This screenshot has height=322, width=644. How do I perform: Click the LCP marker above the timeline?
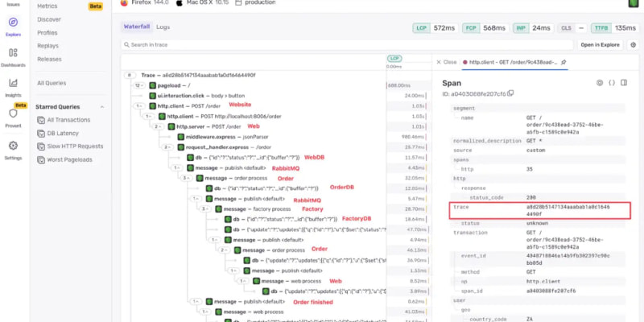[394, 59]
